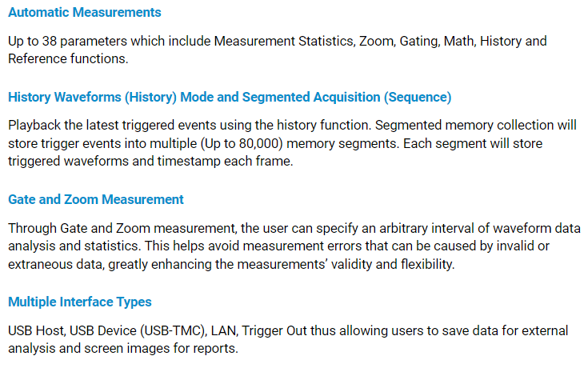This screenshot has height=384, width=588.
Task: Click the word timestamp in the history paragraph
Action: 210,161
